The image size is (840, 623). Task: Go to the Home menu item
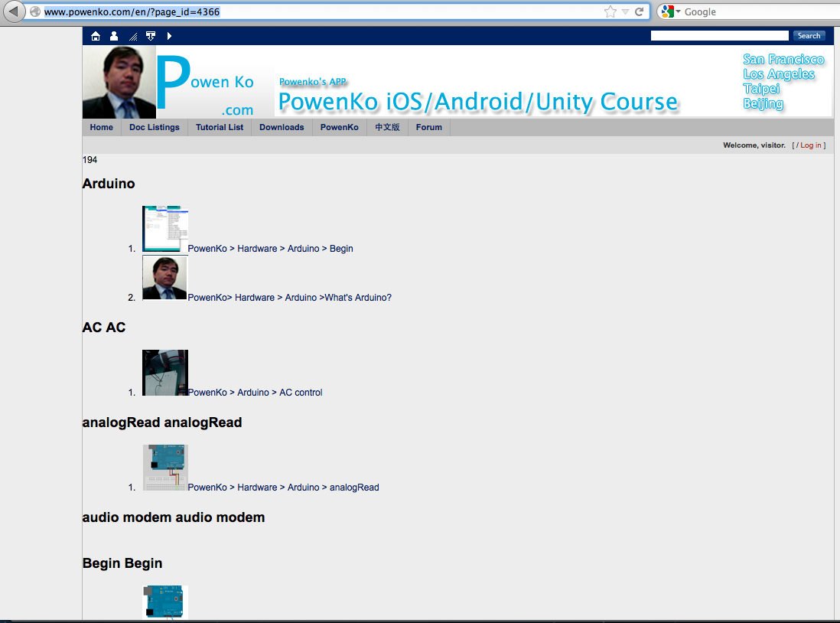pyautogui.click(x=101, y=127)
